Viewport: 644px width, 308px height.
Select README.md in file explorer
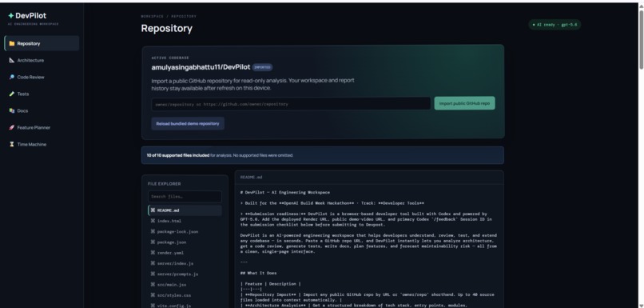pyautogui.click(x=185, y=210)
